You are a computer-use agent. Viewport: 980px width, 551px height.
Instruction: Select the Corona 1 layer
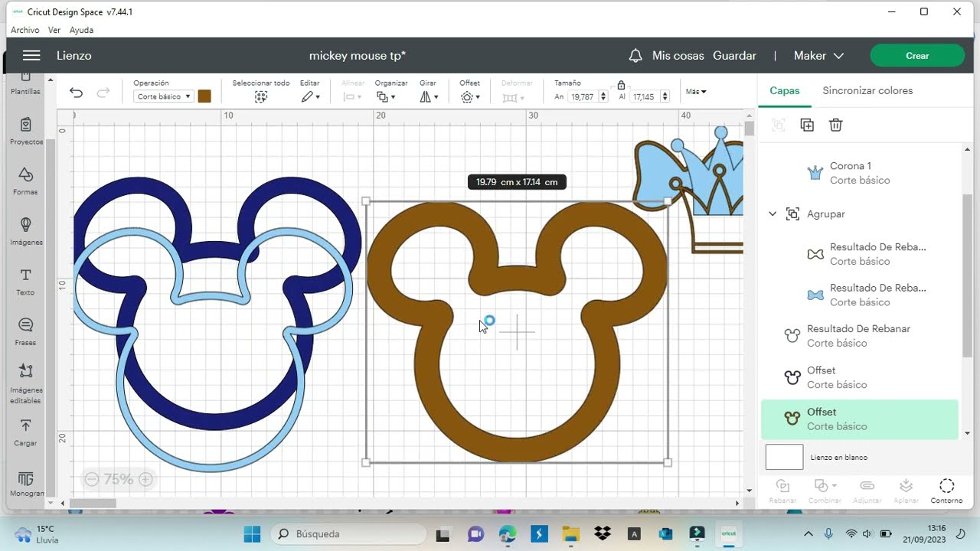click(859, 172)
